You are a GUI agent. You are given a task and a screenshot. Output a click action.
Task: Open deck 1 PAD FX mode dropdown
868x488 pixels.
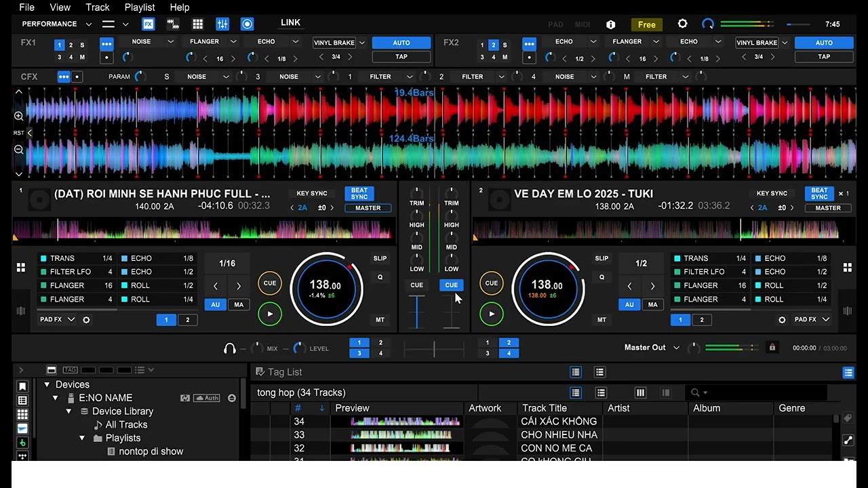57,319
